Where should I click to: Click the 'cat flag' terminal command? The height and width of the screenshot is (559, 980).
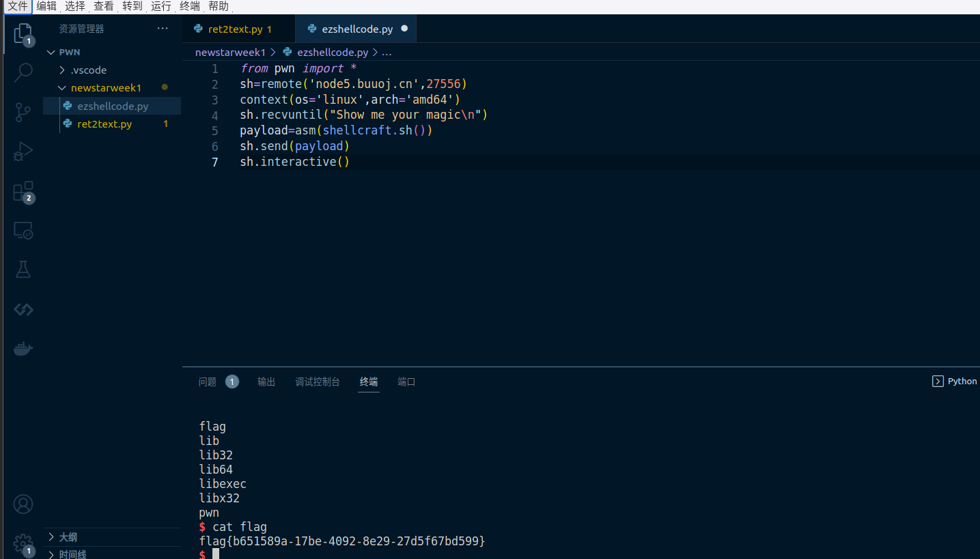(240, 527)
